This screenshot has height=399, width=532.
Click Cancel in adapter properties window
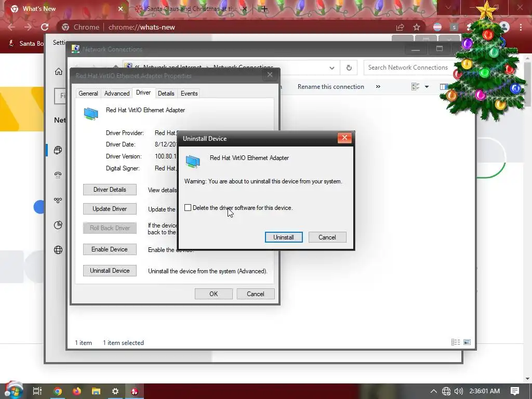(256, 294)
